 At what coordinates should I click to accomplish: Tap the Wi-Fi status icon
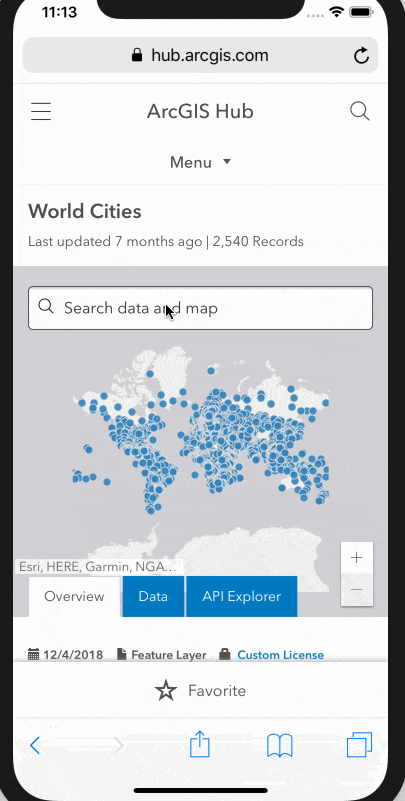tap(337, 12)
